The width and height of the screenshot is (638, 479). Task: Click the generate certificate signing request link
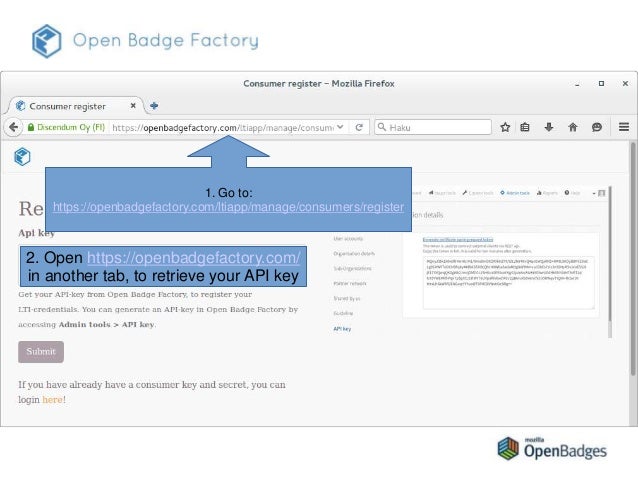coord(458,239)
